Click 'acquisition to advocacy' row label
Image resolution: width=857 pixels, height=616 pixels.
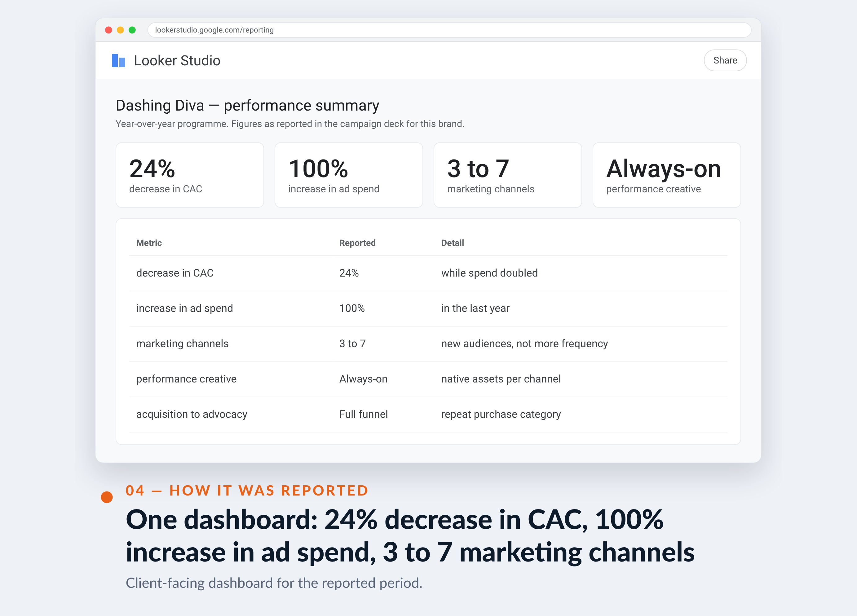(192, 414)
